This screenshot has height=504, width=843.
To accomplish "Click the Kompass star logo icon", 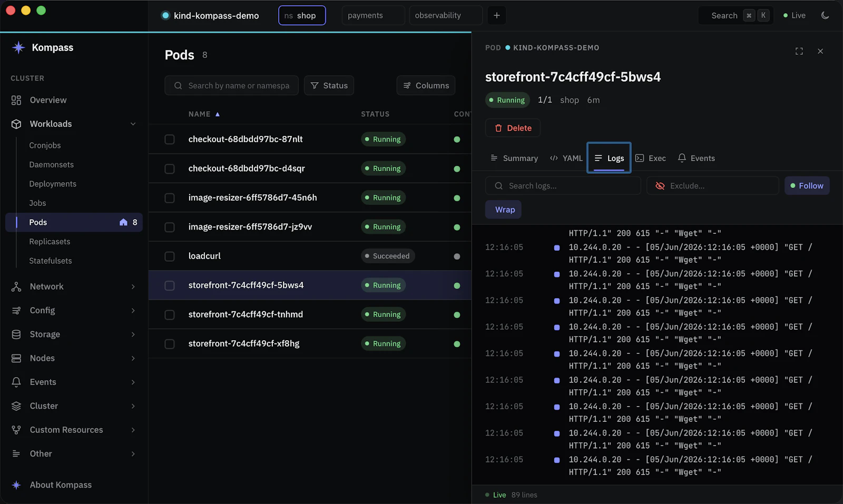I will [18, 47].
